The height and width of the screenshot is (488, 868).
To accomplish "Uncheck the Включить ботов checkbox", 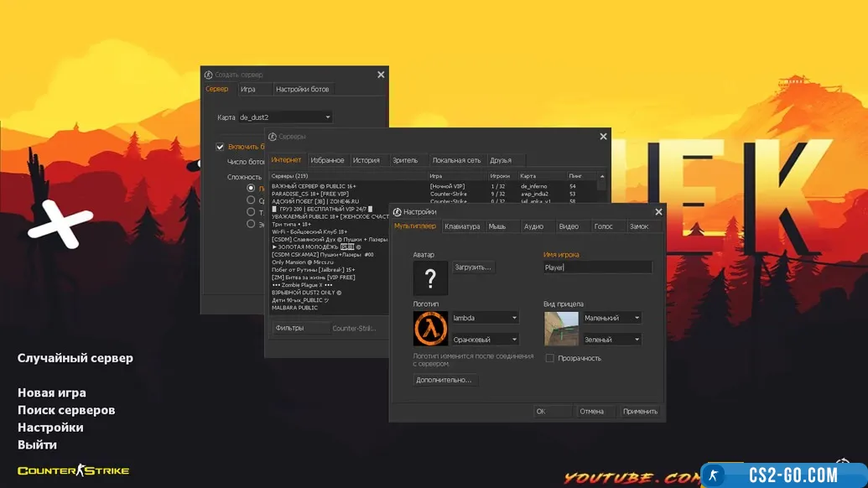I will [x=220, y=147].
